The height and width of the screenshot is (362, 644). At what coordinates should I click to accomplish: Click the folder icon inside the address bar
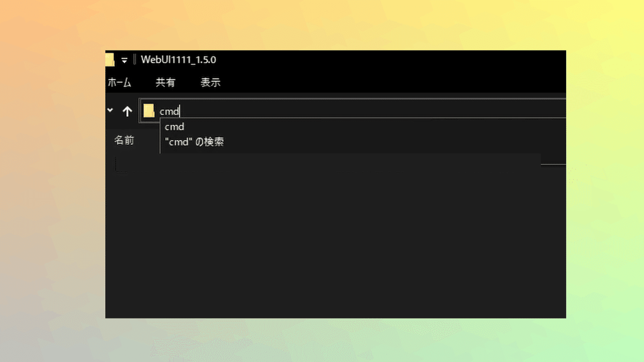coord(149,111)
